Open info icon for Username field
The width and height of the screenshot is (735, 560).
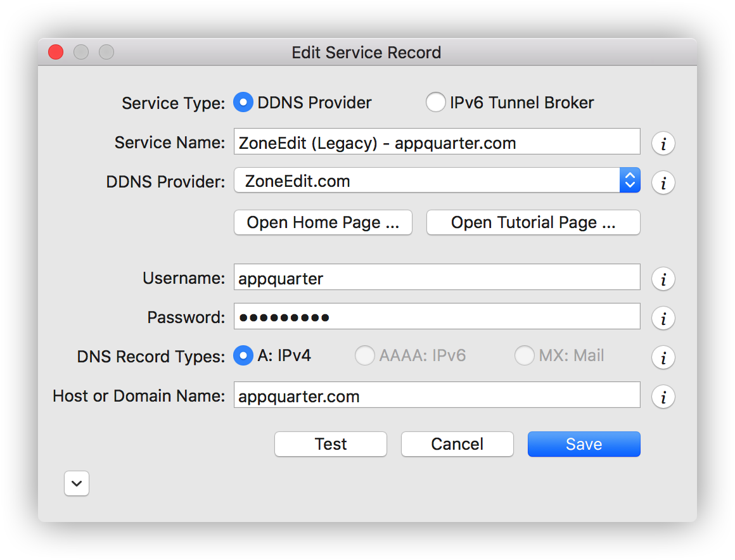click(663, 279)
